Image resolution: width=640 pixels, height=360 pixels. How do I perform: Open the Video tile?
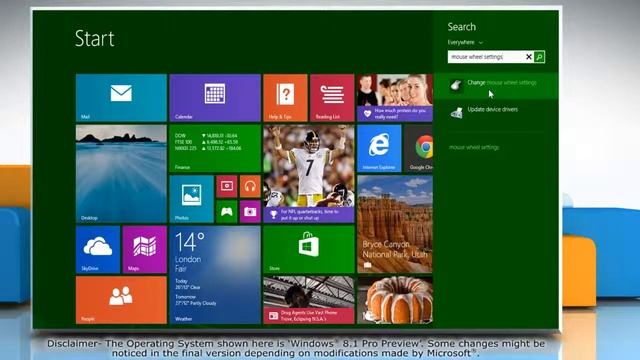click(227, 187)
